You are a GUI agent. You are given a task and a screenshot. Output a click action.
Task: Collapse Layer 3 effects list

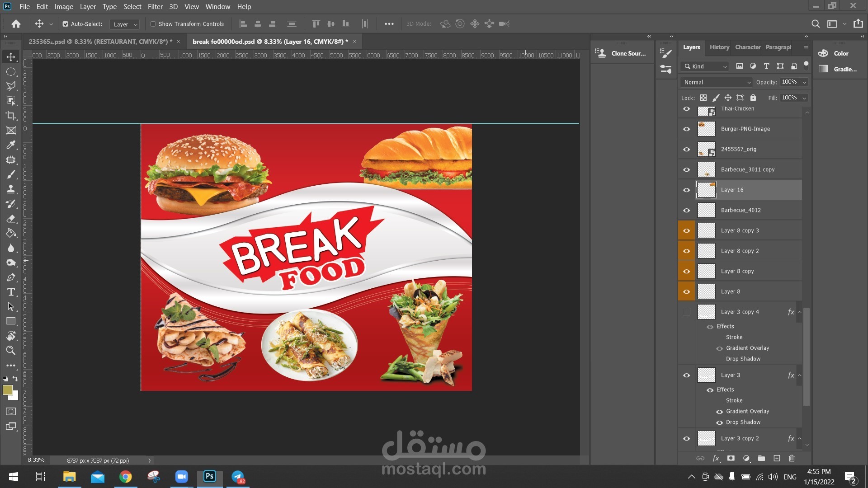point(799,375)
